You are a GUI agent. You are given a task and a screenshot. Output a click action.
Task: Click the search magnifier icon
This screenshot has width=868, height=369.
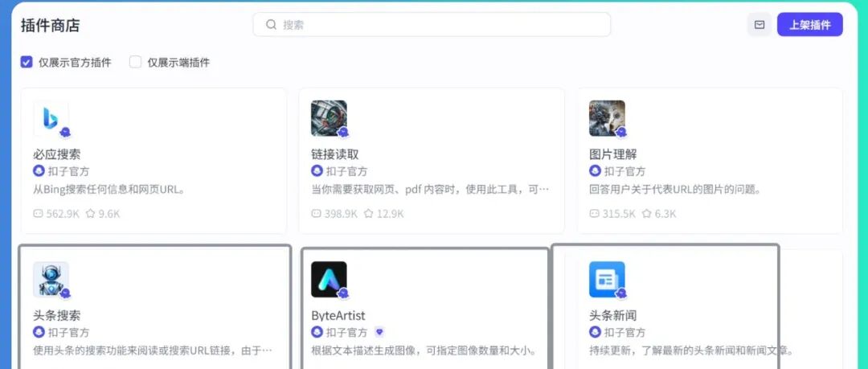pyautogui.click(x=271, y=24)
